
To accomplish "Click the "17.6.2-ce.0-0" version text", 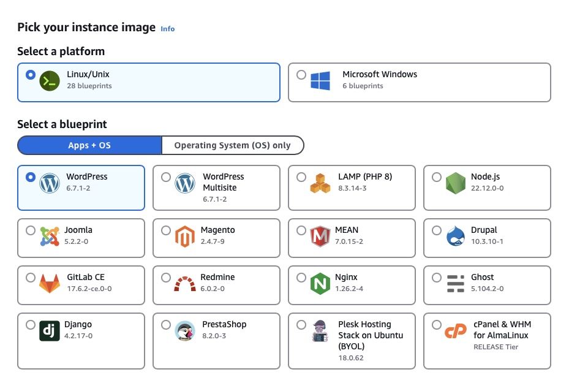I will pos(89,289).
